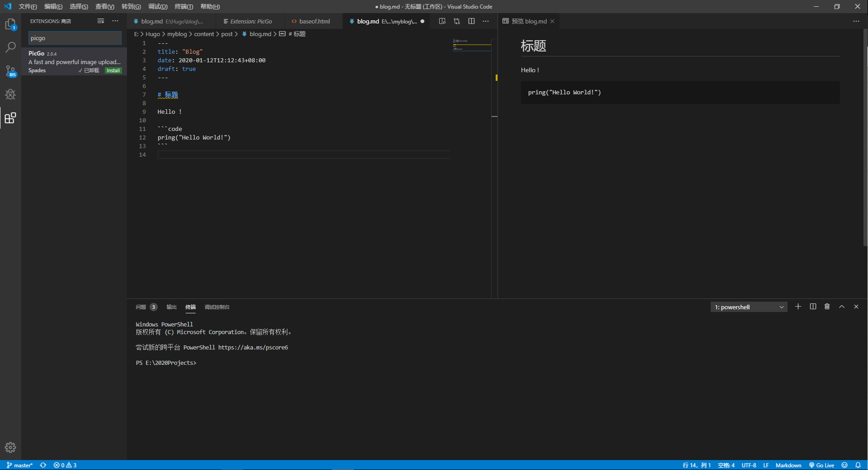
Task: Open the powershell terminal selector dropdown
Action: click(x=749, y=307)
